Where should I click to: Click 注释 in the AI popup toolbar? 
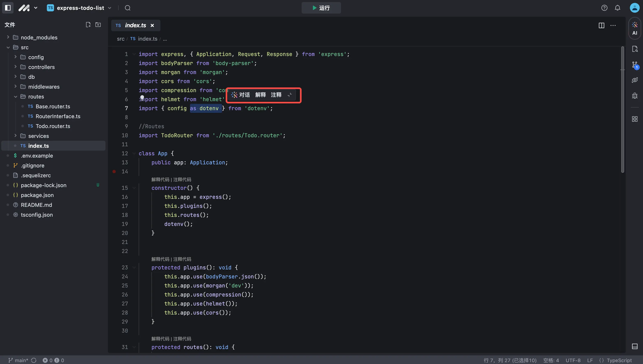pos(276,95)
